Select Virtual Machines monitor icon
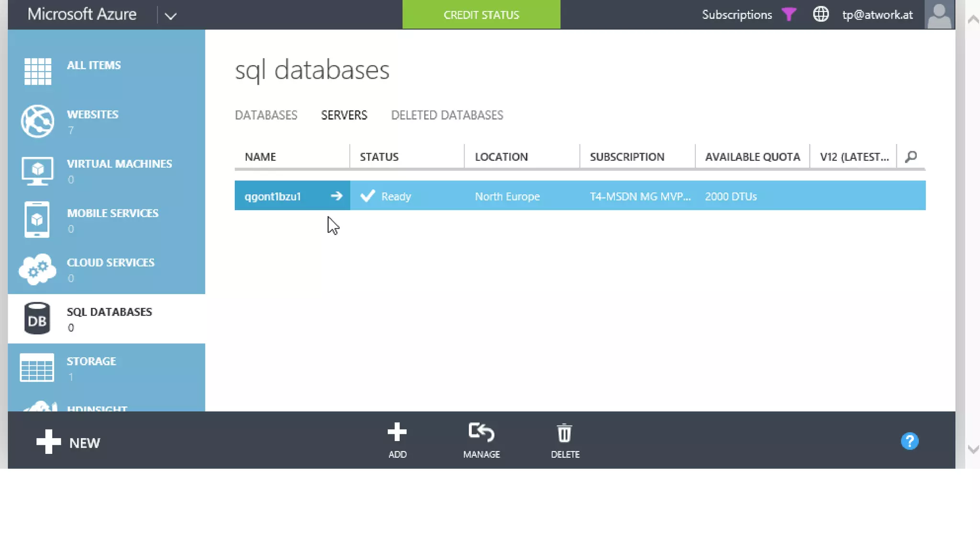 (37, 171)
